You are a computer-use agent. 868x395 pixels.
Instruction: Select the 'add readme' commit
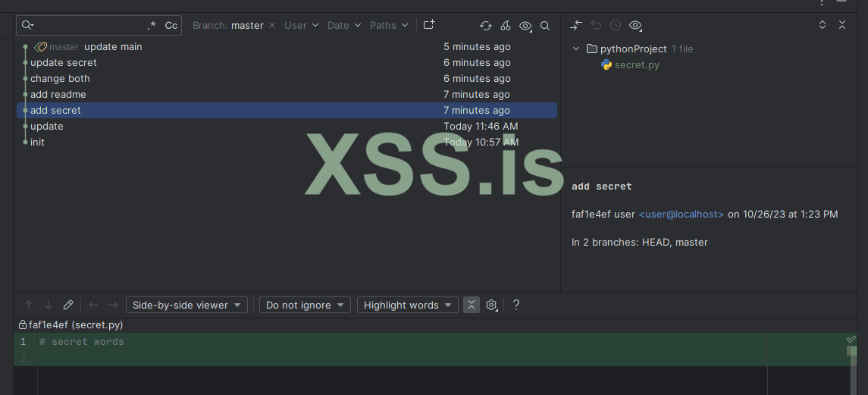tap(58, 95)
